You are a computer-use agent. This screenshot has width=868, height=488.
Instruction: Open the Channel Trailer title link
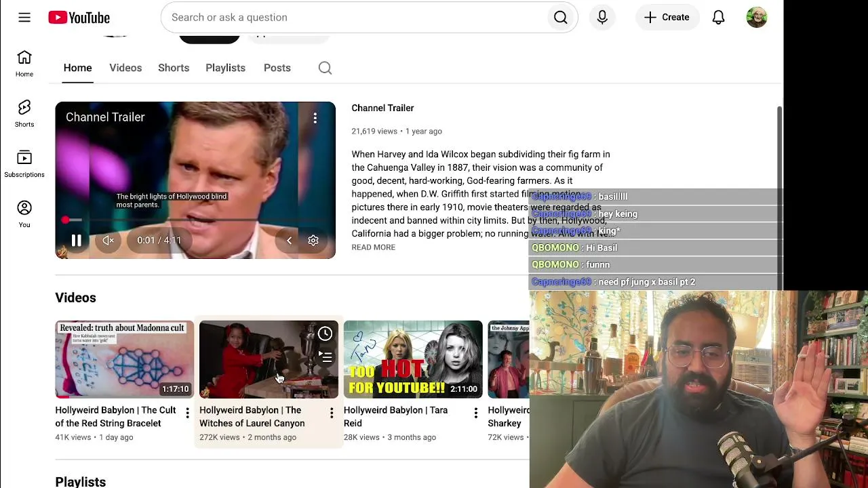[382, 108]
